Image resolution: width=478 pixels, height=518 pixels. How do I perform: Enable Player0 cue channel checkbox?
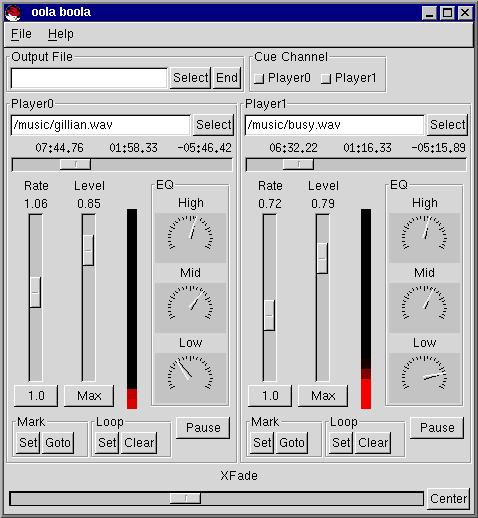pyautogui.click(x=259, y=79)
